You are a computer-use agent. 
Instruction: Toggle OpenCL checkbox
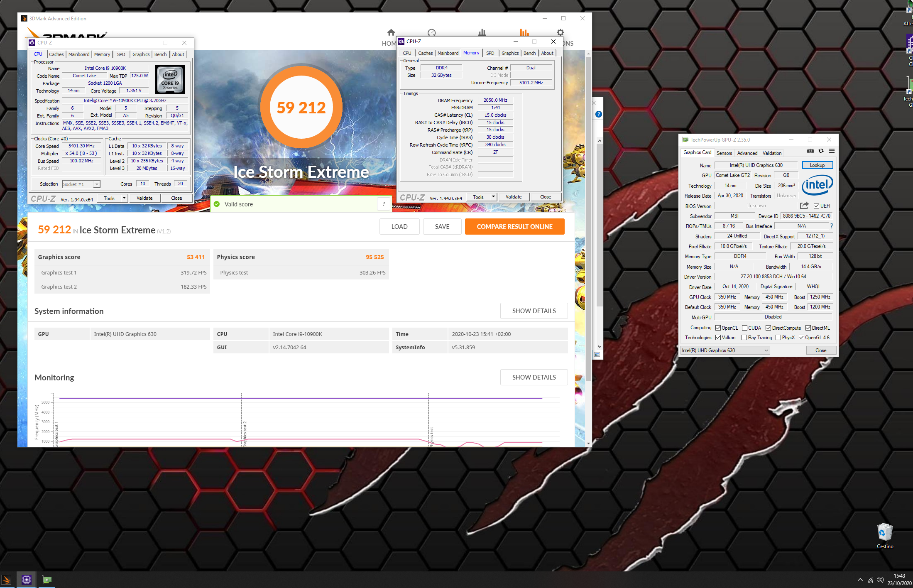[718, 328]
